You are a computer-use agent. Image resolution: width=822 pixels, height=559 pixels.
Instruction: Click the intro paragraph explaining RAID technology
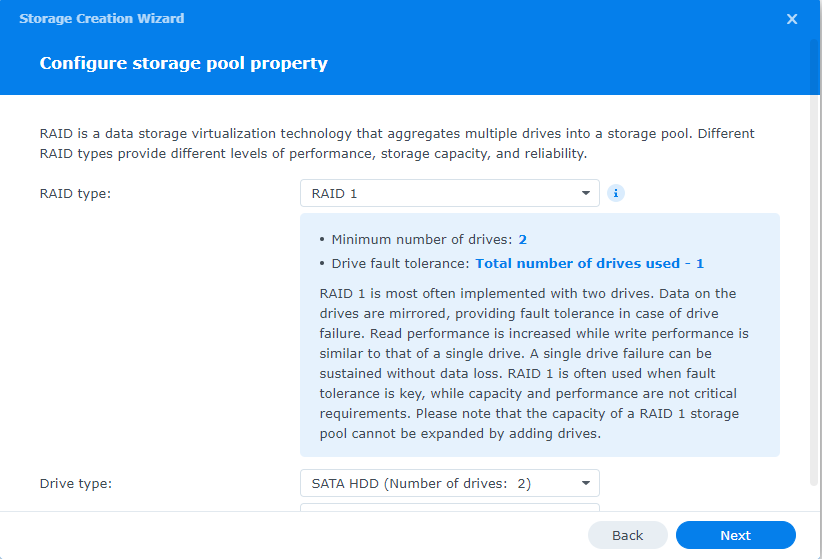[x=397, y=143]
